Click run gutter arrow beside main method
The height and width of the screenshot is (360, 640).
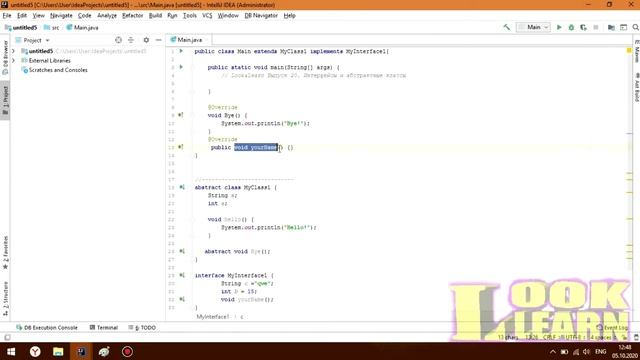click(x=181, y=67)
